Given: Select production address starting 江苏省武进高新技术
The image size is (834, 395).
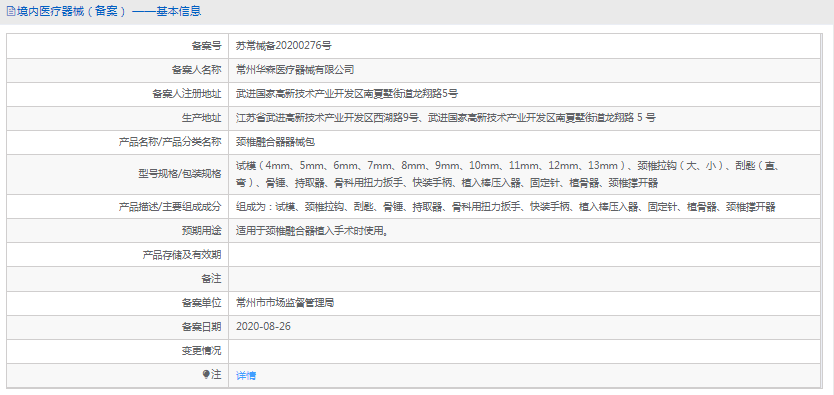Looking at the screenshot, I should [446, 118].
